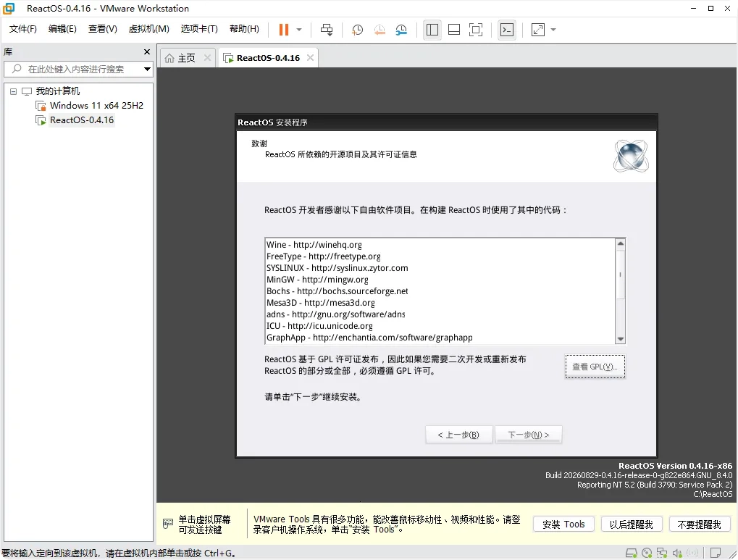
Task: Click the greyed USB/wireless status icon
Action: [x=692, y=553]
